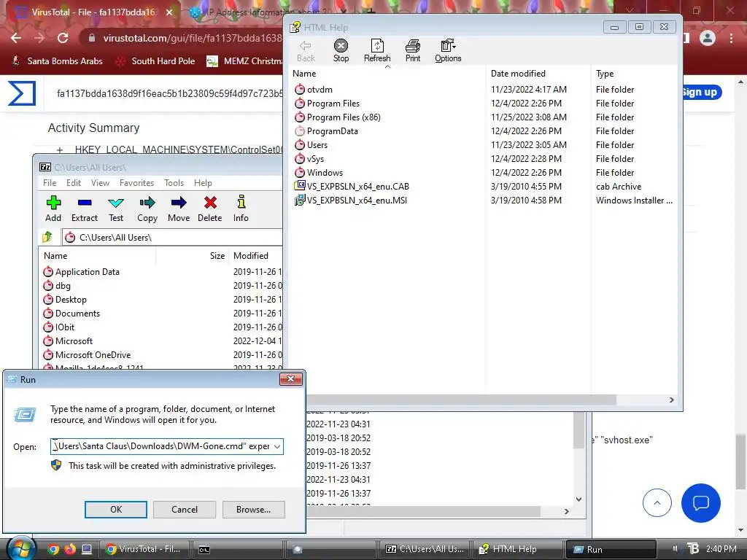Close the Run dialog
747x560 pixels.
point(290,379)
